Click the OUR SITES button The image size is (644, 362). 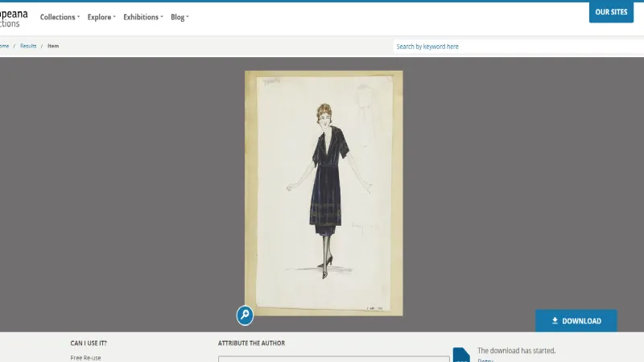click(611, 12)
